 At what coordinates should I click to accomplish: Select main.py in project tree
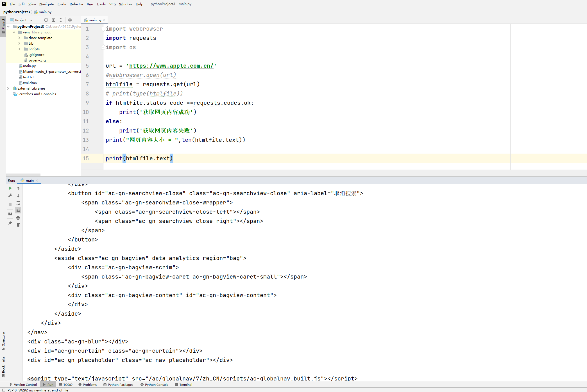29,66
